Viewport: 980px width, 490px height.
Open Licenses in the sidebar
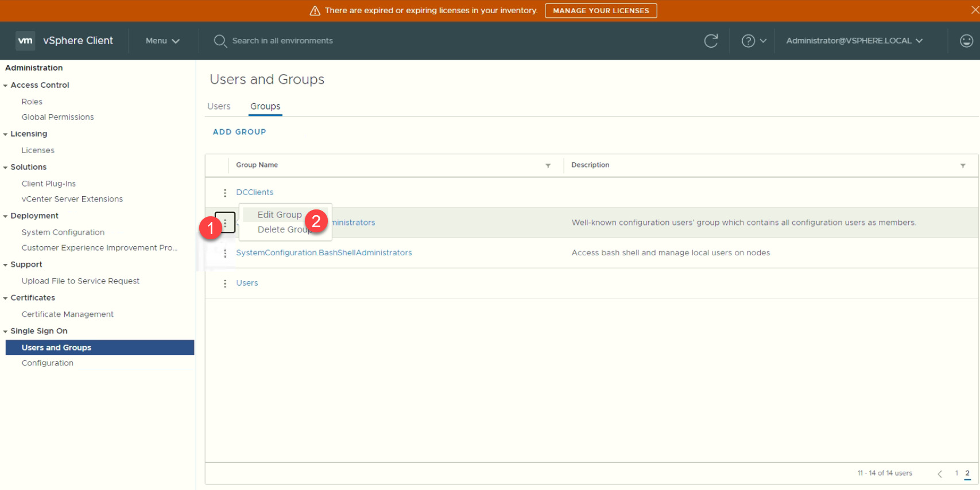coord(38,150)
